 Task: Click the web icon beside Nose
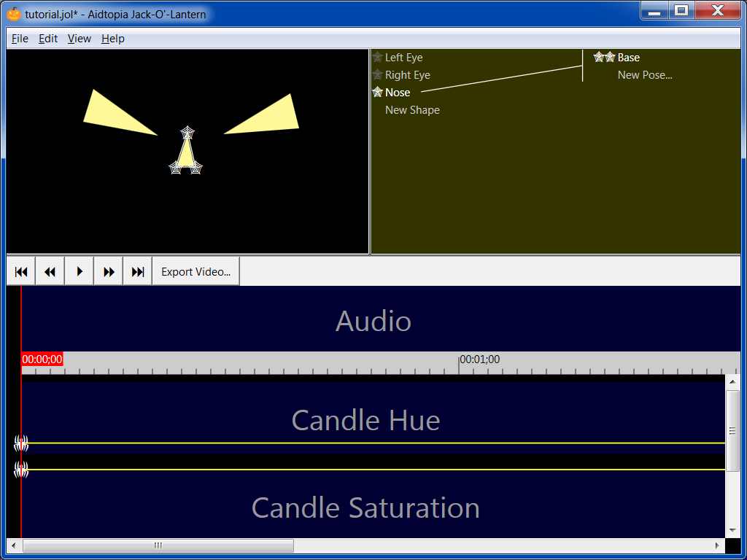click(x=377, y=92)
